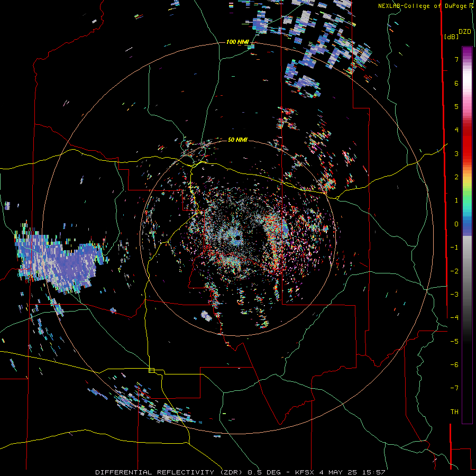Click the "TH" threshold label on scale
The height and width of the screenshot is (476, 476).
tap(454, 412)
